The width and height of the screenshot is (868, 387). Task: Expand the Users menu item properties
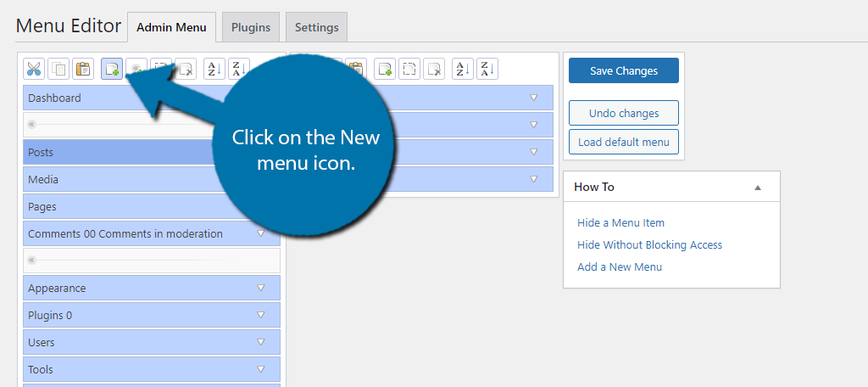coord(261,342)
